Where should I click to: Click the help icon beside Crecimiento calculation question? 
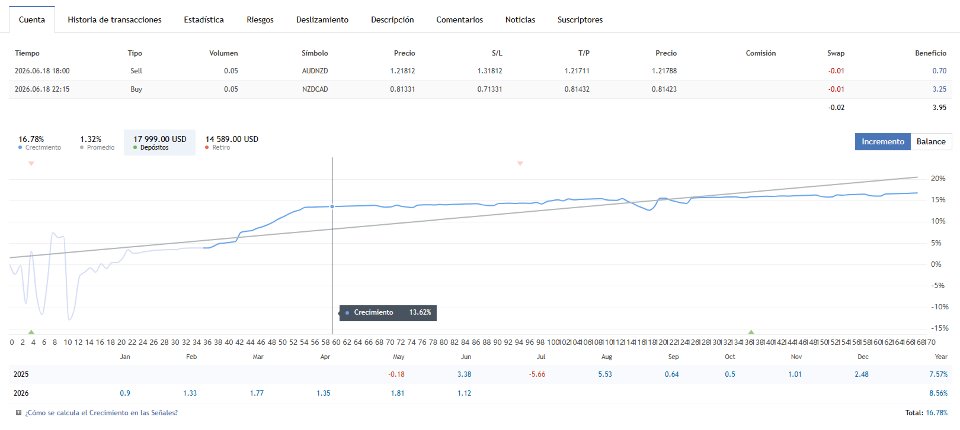pyautogui.click(x=18, y=413)
